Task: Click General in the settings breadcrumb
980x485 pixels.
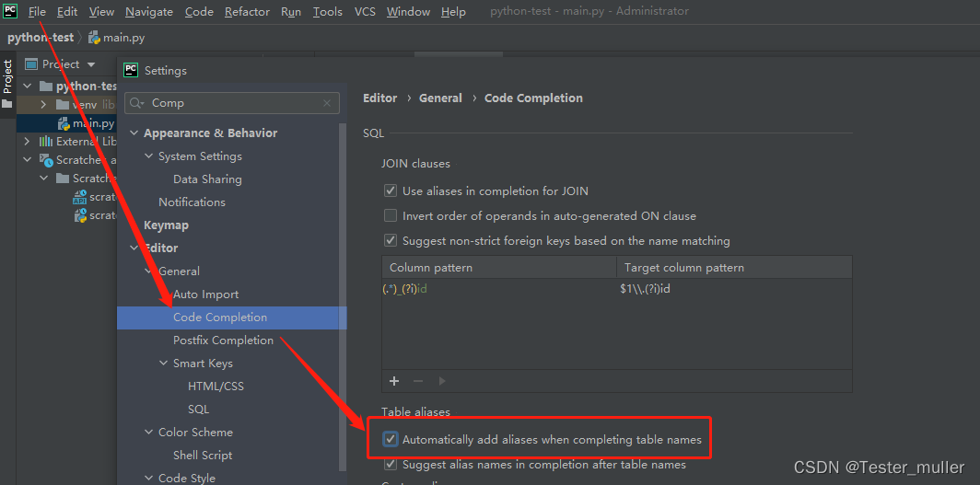Action: [x=440, y=98]
